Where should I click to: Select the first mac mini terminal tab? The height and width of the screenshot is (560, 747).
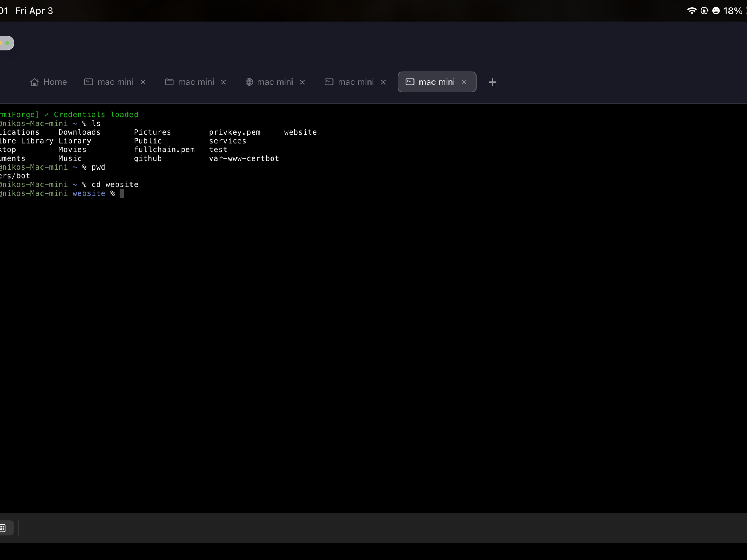(115, 82)
